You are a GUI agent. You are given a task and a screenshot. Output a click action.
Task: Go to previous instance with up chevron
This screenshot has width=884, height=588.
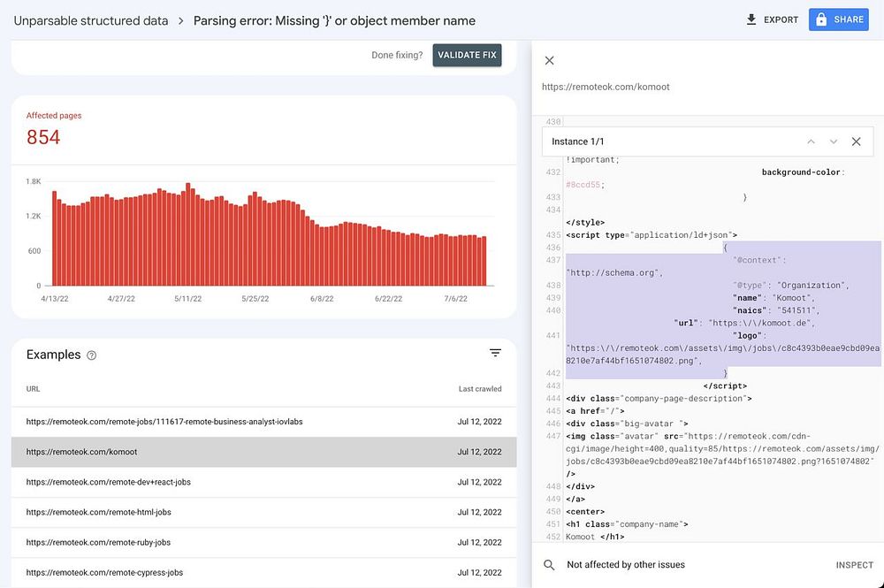pos(811,141)
